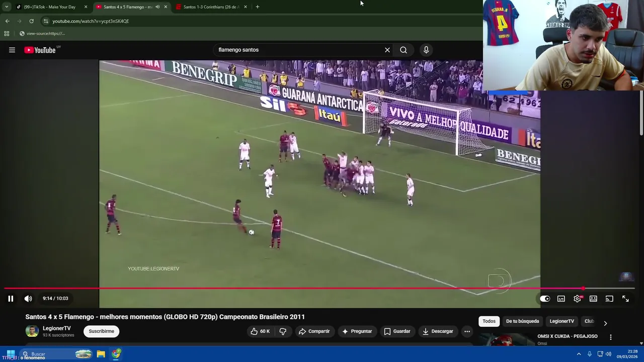Open the LegionerTV channel avatar
Image resolution: width=644 pixels, height=362 pixels.
point(32,331)
